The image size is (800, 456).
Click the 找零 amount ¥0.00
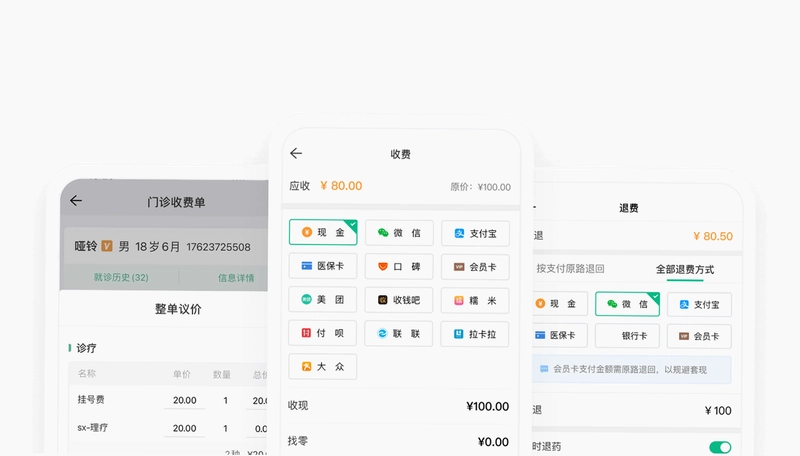coord(493,442)
